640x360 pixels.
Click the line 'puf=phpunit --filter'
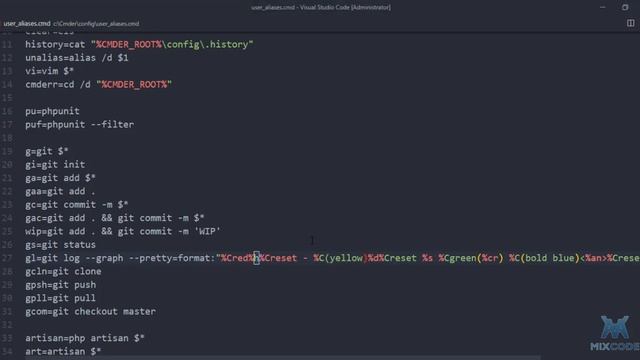(x=80, y=124)
